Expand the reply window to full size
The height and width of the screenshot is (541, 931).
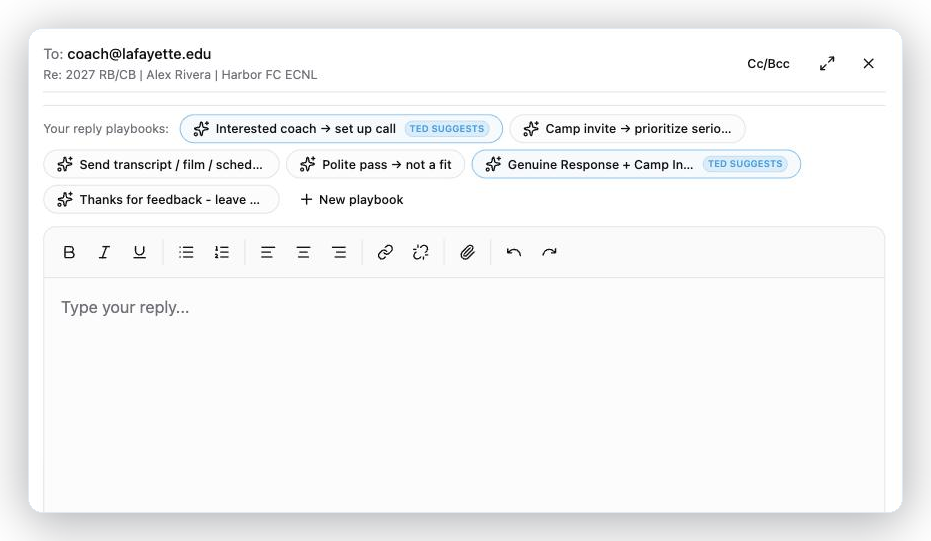pyautogui.click(x=827, y=64)
